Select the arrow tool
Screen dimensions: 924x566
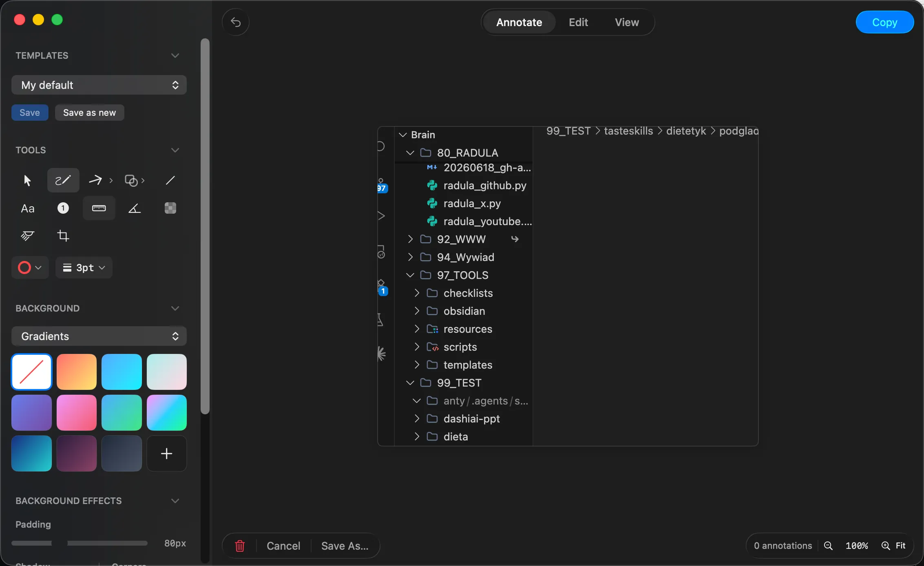coord(95,180)
